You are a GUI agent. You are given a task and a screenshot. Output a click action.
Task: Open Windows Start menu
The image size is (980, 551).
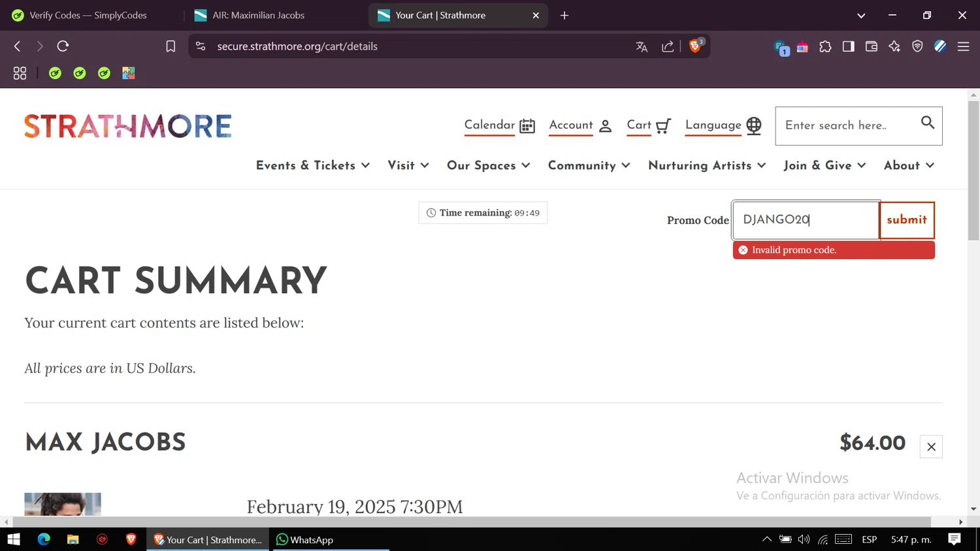click(14, 539)
